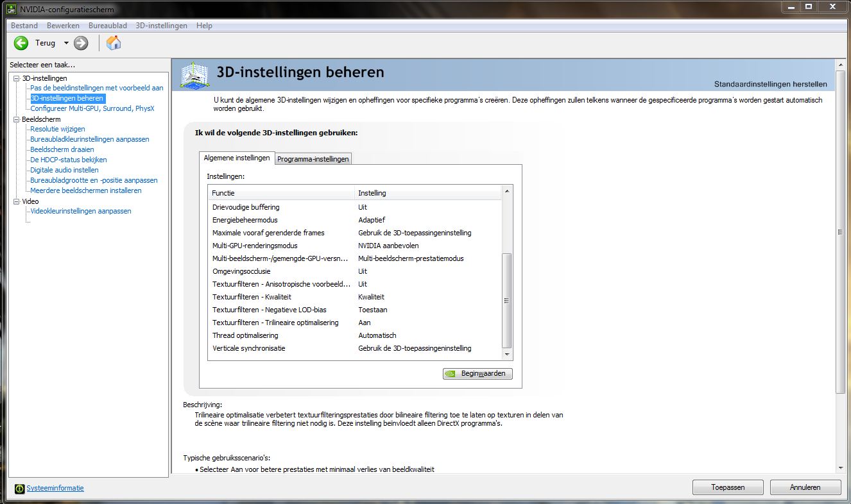The width and height of the screenshot is (851, 504).
Task: Open the Bureaublad menu
Action: pos(108,26)
